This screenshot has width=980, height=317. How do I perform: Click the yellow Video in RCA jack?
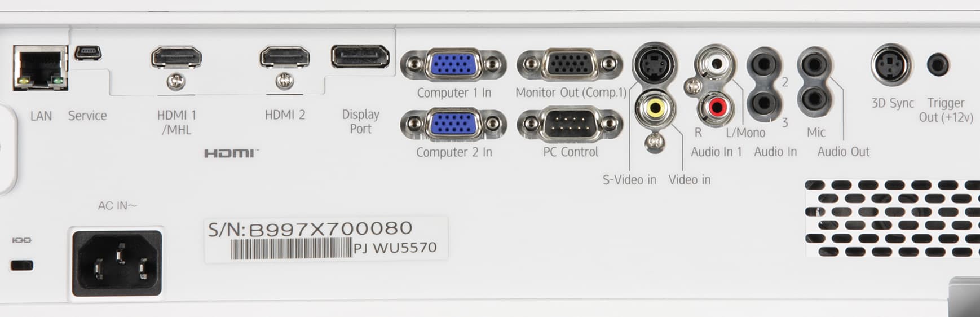click(x=656, y=107)
